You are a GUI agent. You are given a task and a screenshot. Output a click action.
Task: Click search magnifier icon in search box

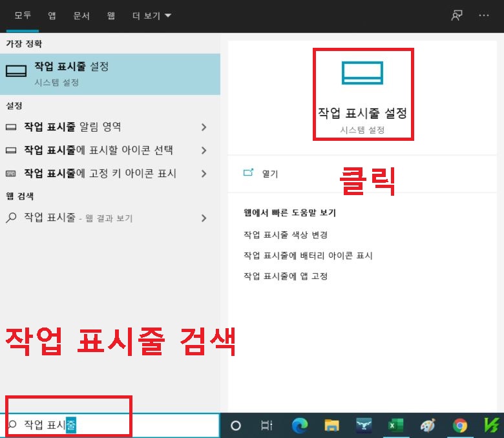click(12, 425)
